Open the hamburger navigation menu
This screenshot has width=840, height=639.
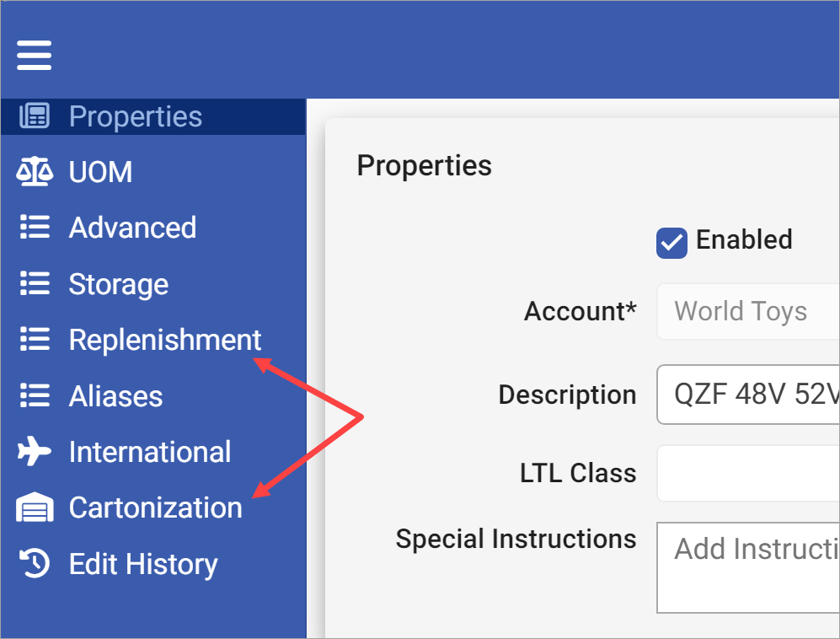[x=34, y=54]
